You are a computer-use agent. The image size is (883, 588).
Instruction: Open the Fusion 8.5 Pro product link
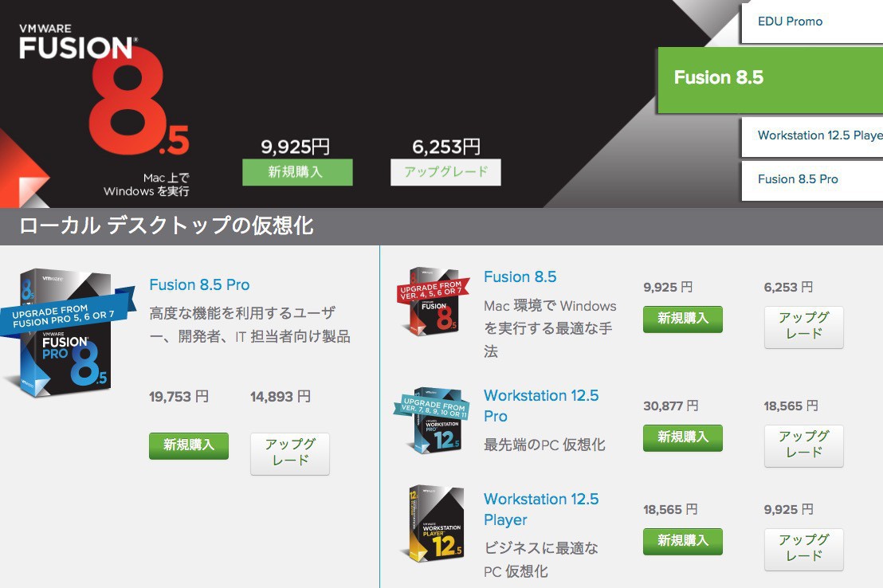point(199,285)
